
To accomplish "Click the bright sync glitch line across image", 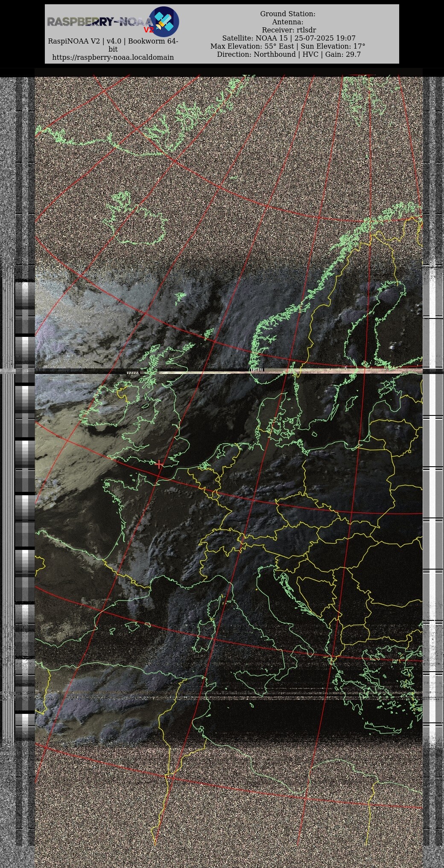I will click(x=228, y=371).
